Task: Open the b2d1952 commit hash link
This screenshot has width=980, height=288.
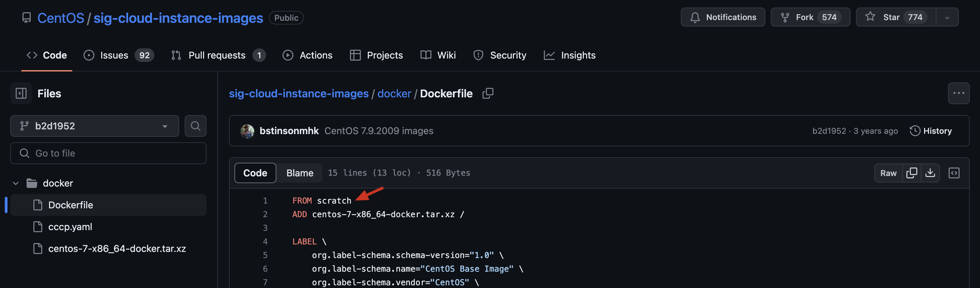Action: [x=829, y=131]
